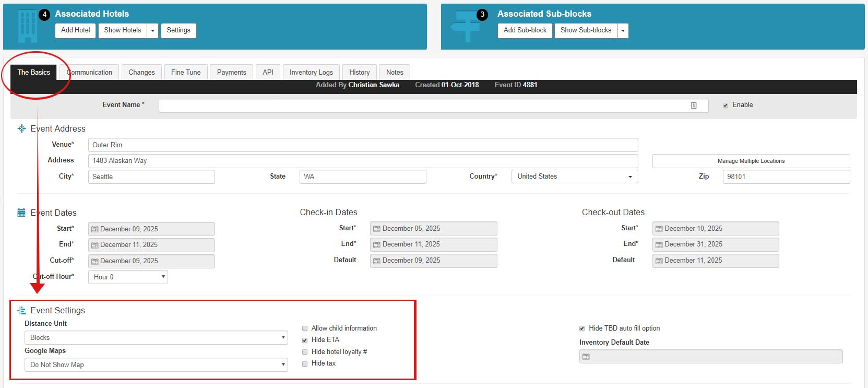Toggle the Enable checkbox
This screenshot has height=388, width=868.
click(726, 105)
